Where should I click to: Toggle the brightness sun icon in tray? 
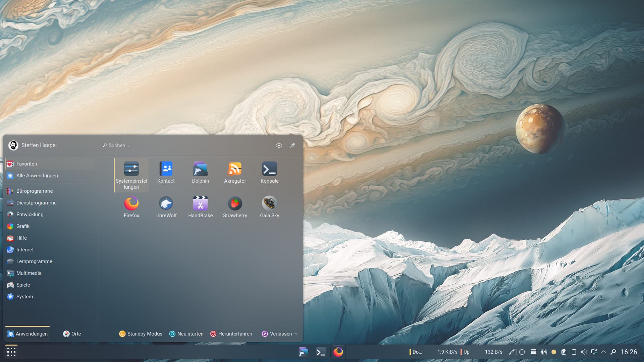pos(554,352)
